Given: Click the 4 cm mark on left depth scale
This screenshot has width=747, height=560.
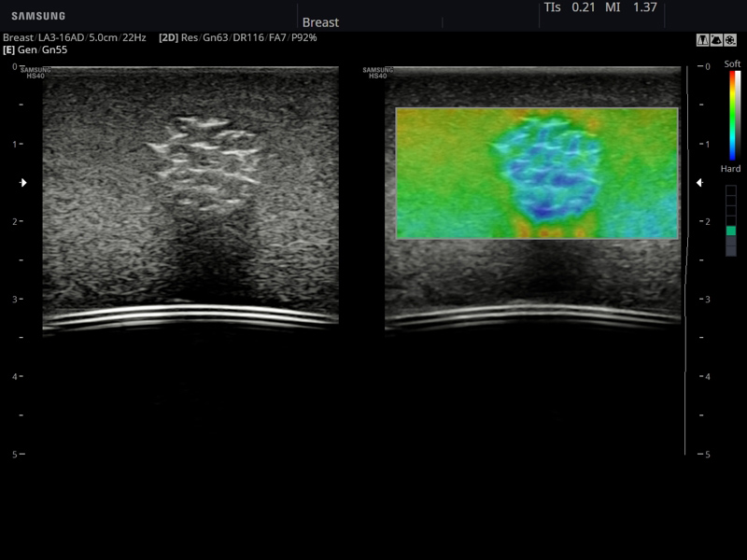Looking at the screenshot, I should point(18,377).
